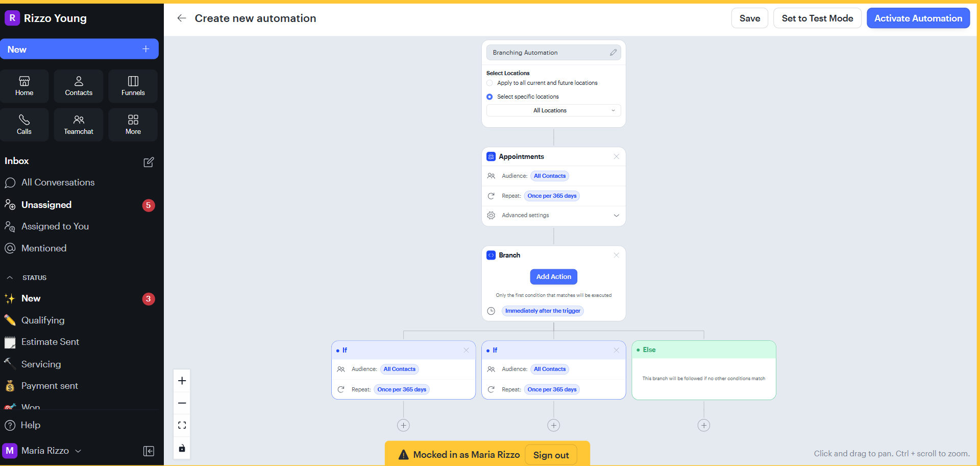
Task: Zoom in on the automation canvas
Action: [182, 381]
